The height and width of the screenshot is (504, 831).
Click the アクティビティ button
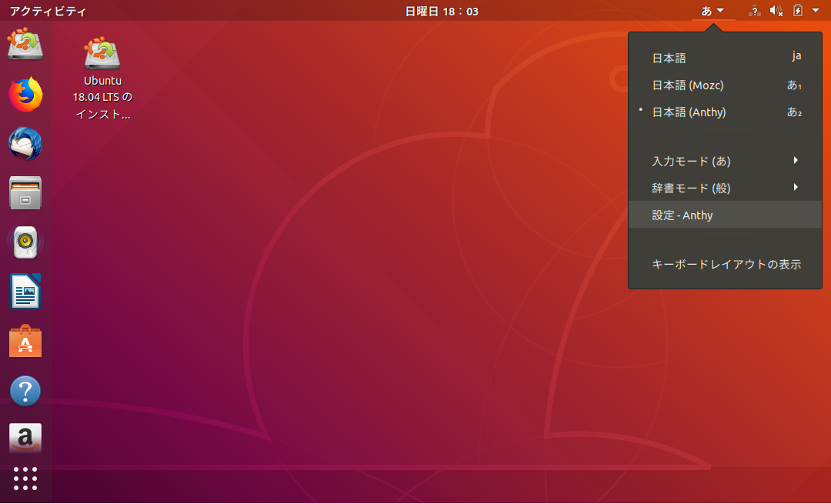48,12
